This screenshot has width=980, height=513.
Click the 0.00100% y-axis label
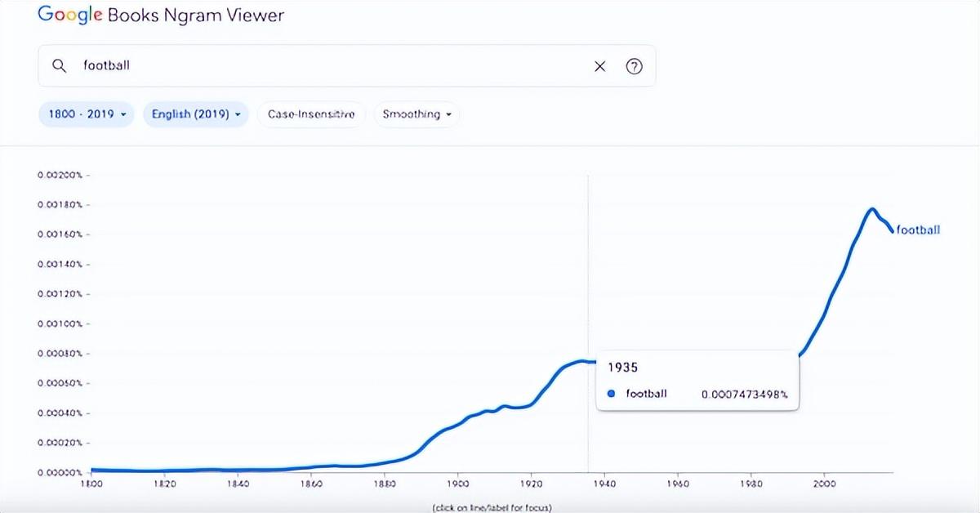coord(60,323)
